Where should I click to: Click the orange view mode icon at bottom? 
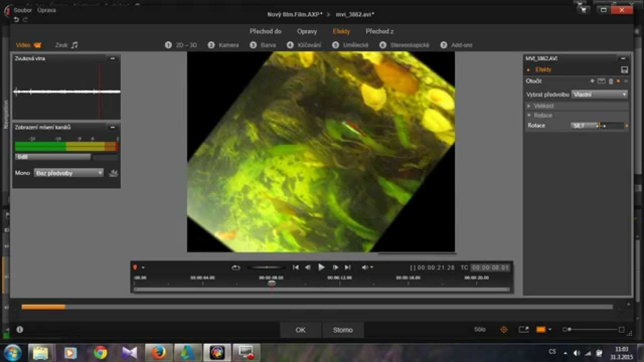click(x=541, y=330)
